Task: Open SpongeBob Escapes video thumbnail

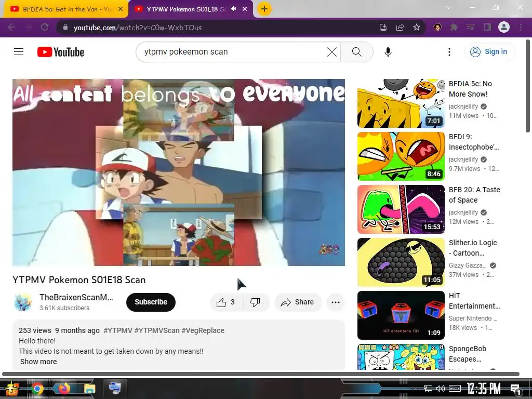Action: pos(401,357)
